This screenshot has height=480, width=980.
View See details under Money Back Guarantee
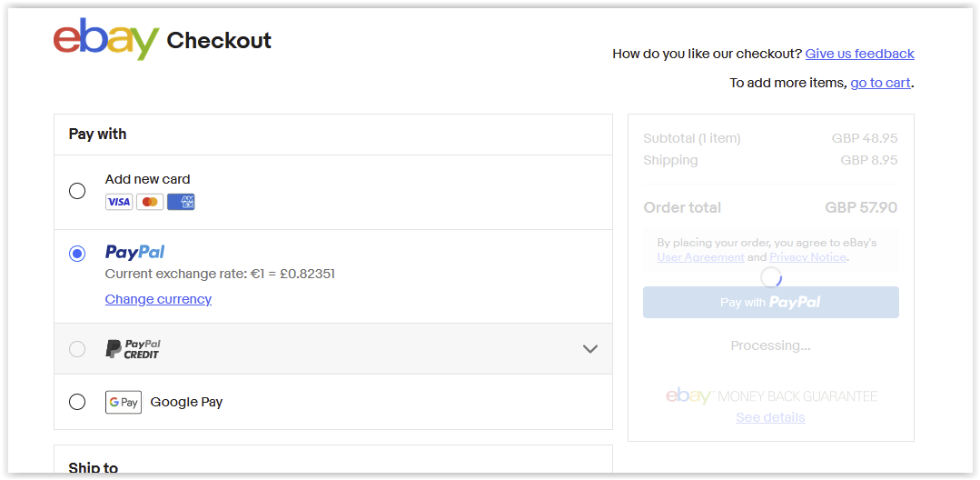pos(770,417)
